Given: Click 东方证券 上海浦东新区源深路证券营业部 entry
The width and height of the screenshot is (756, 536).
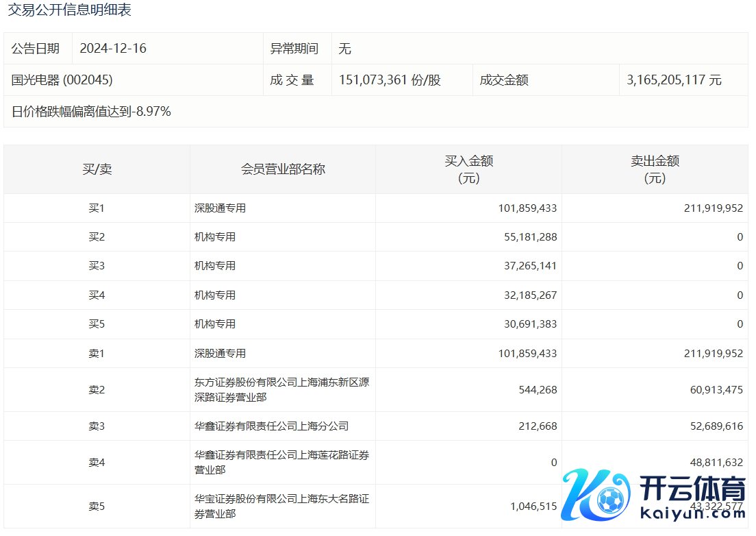Looking at the screenshot, I should pos(281,389).
